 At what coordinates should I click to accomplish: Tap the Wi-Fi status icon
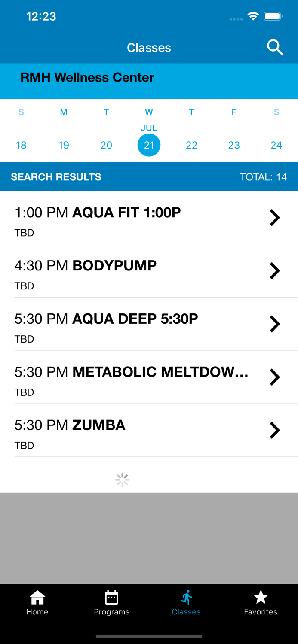253,16
